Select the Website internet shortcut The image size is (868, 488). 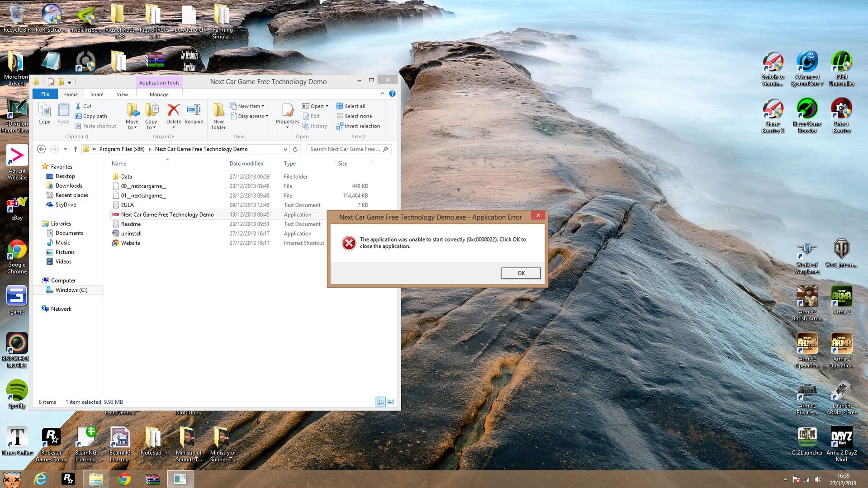130,243
